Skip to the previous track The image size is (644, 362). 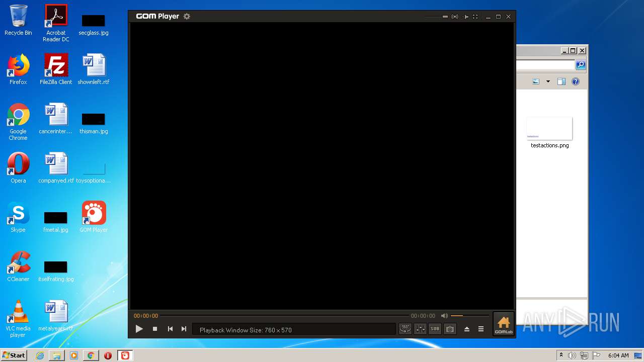click(170, 329)
